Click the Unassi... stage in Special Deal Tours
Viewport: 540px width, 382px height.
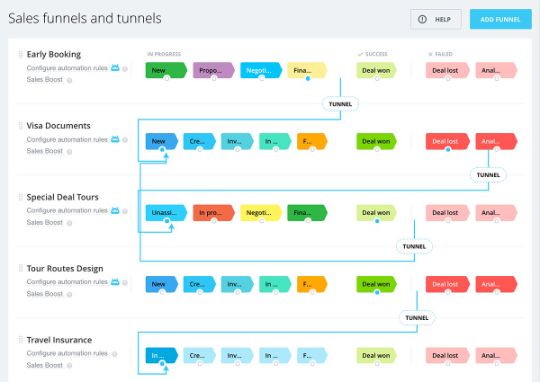pos(166,213)
